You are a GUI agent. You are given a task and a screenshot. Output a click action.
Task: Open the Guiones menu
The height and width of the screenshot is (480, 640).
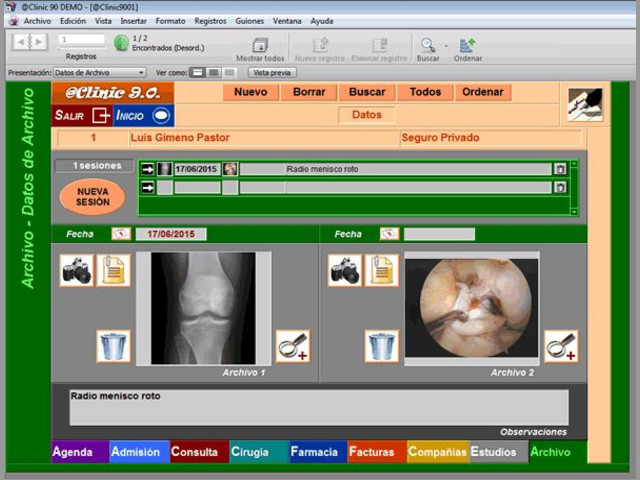coord(249,21)
